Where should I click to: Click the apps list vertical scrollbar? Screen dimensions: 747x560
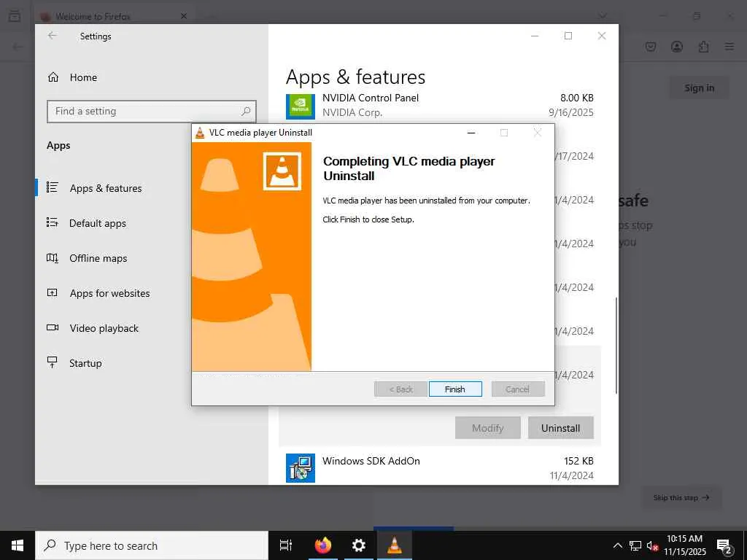coord(616,345)
